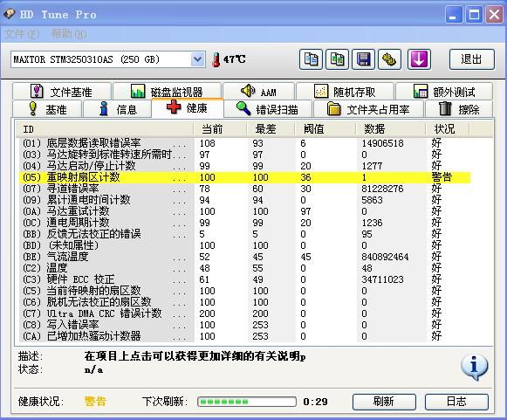Switch to the 擦除 tab
The image size is (507, 420).
tap(459, 109)
